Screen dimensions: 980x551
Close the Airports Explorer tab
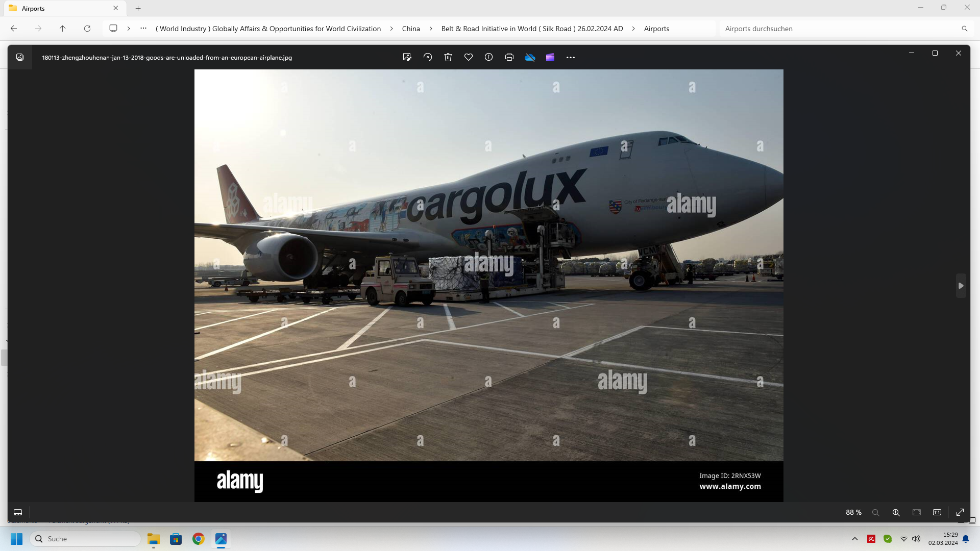point(116,8)
